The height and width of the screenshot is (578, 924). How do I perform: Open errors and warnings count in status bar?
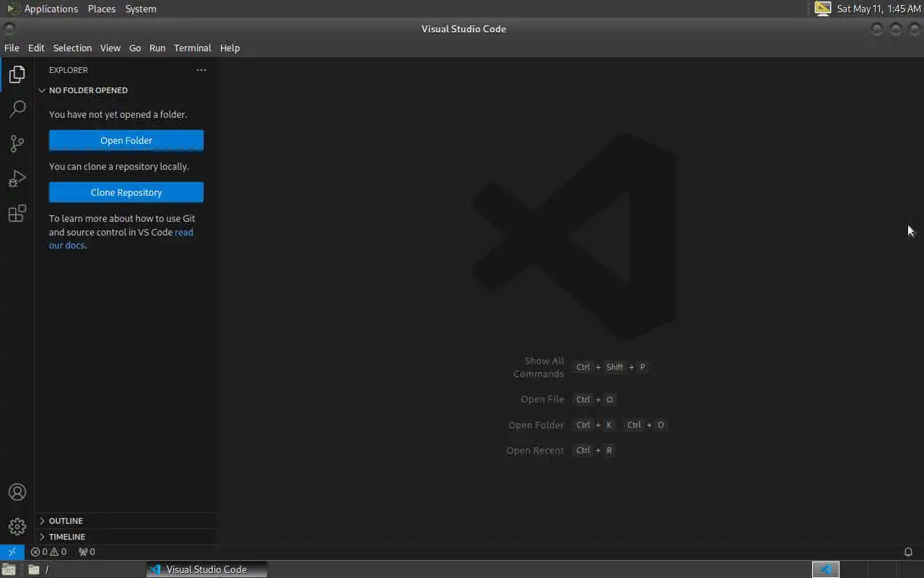tap(48, 552)
